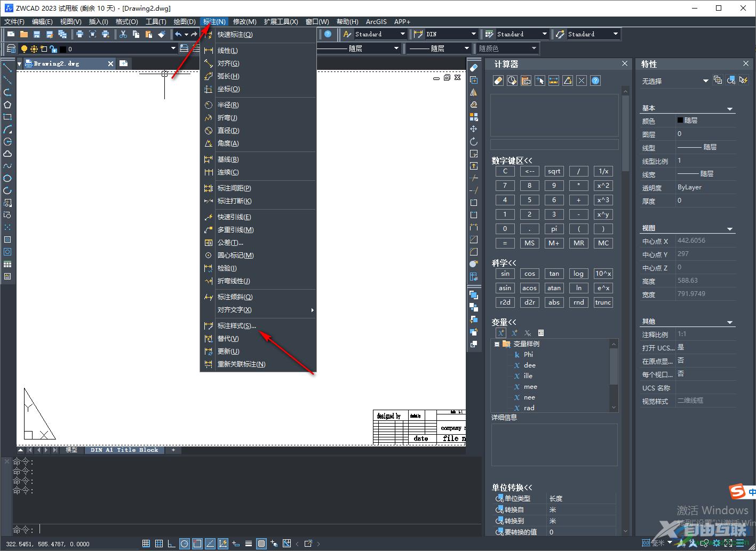This screenshot has height=551, width=756.
Task: Toggle Object Snap in status bar
Action: click(197, 544)
